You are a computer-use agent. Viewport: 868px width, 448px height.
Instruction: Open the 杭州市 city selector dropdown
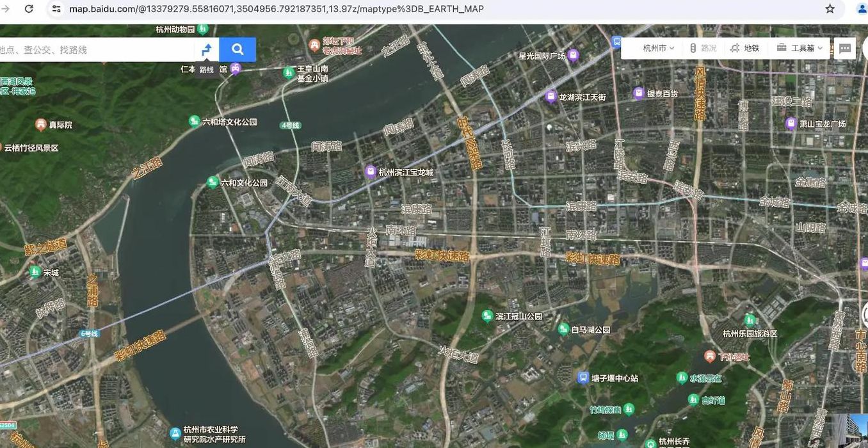(659, 48)
